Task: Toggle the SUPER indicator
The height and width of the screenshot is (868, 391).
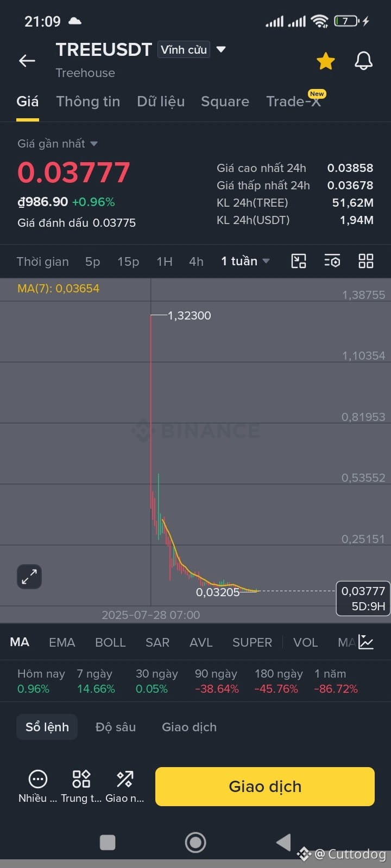Action: (252, 642)
